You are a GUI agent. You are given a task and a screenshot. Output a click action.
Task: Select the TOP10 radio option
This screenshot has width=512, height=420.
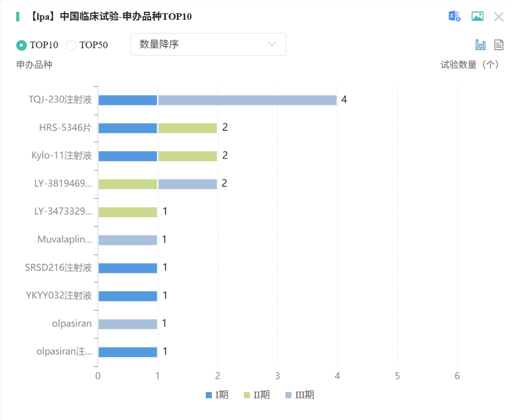pos(21,45)
